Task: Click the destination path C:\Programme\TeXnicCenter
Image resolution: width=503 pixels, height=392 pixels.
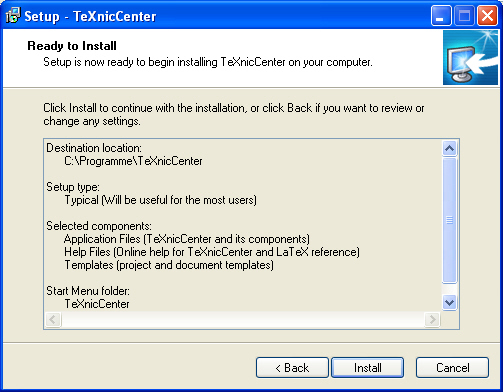Action: coord(133,161)
